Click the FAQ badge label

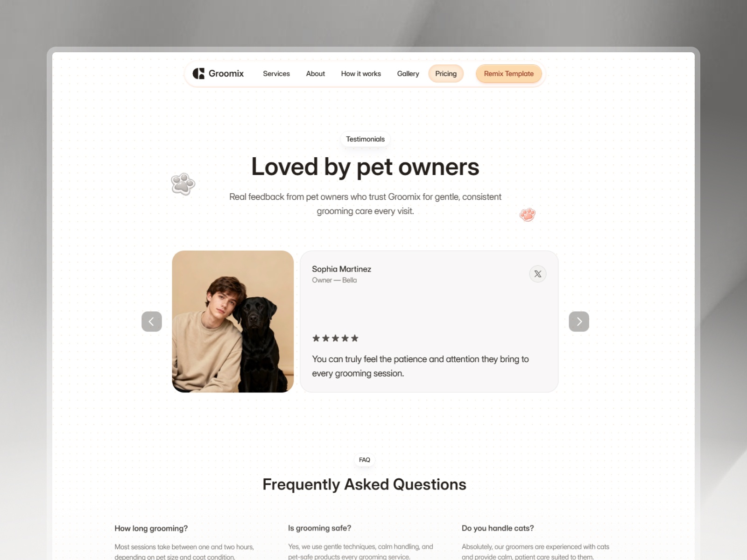(x=365, y=460)
